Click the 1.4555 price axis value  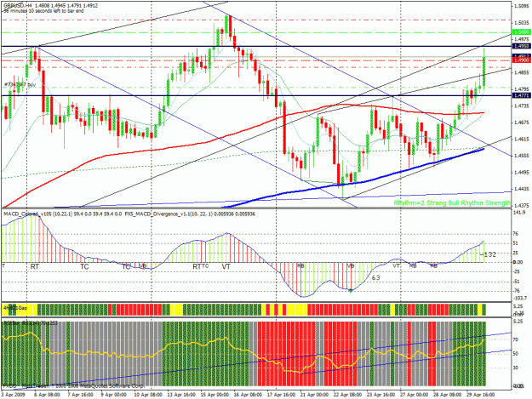[x=522, y=156]
